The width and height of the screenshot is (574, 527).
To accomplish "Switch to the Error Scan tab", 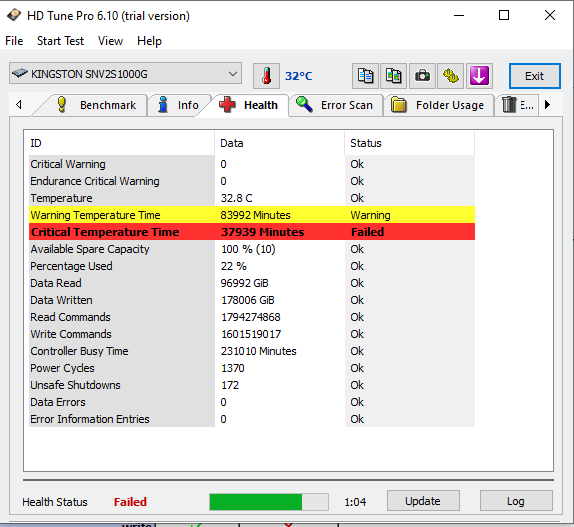I will click(x=336, y=105).
